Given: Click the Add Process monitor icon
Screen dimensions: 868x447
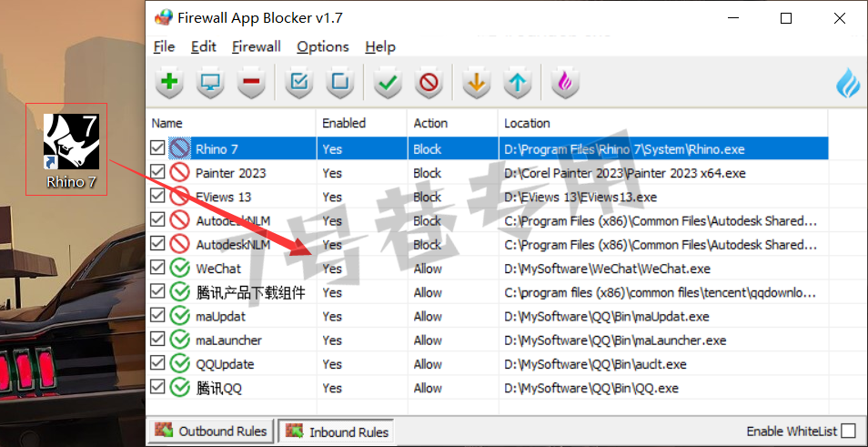Looking at the screenshot, I should point(210,83).
